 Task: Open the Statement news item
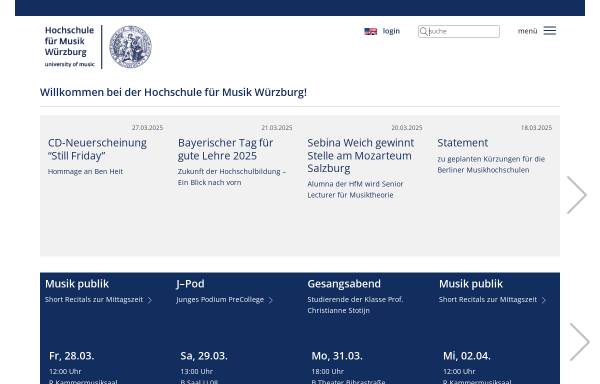[x=462, y=143]
